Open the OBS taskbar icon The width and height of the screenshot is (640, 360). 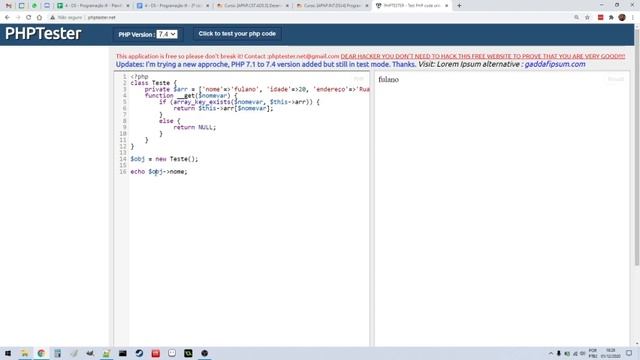tap(204, 353)
